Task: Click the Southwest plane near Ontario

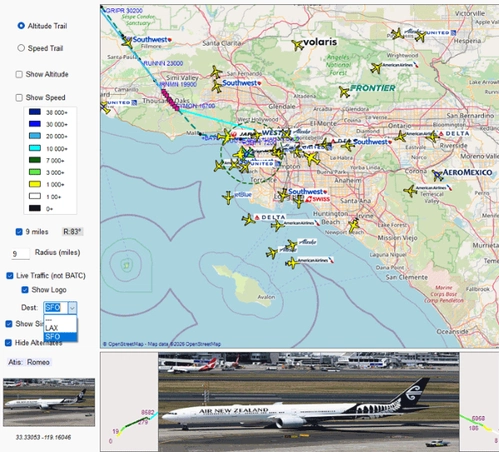Action: point(347,145)
